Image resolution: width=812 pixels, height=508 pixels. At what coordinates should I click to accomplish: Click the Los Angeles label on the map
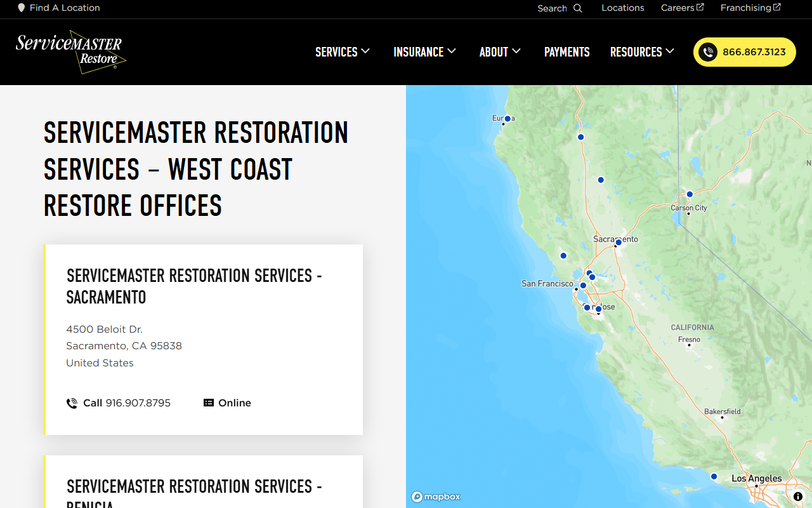coord(757,478)
